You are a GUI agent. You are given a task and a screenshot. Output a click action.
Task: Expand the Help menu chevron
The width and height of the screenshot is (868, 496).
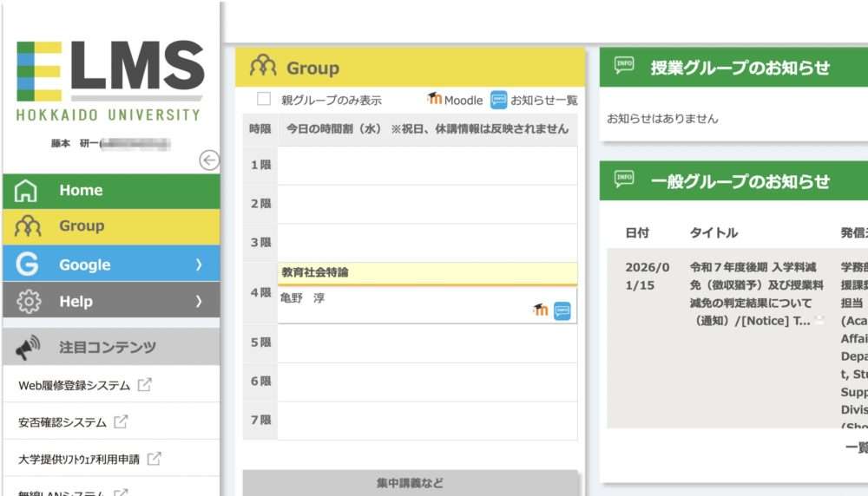[x=198, y=302]
